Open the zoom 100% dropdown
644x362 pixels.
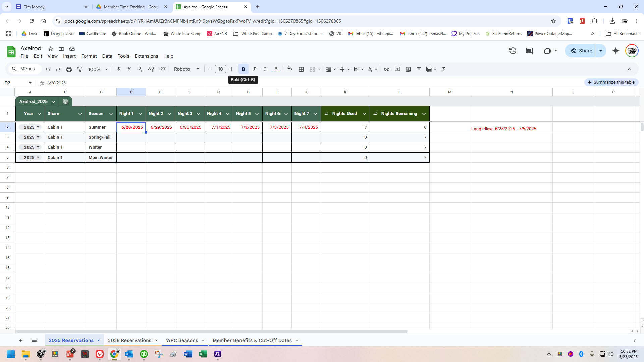(x=98, y=69)
